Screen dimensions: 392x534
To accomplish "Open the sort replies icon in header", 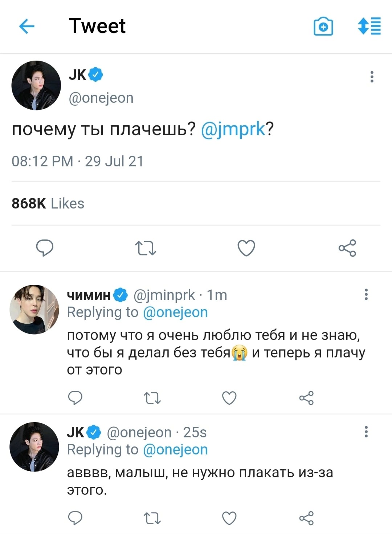I will tap(369, 26).
